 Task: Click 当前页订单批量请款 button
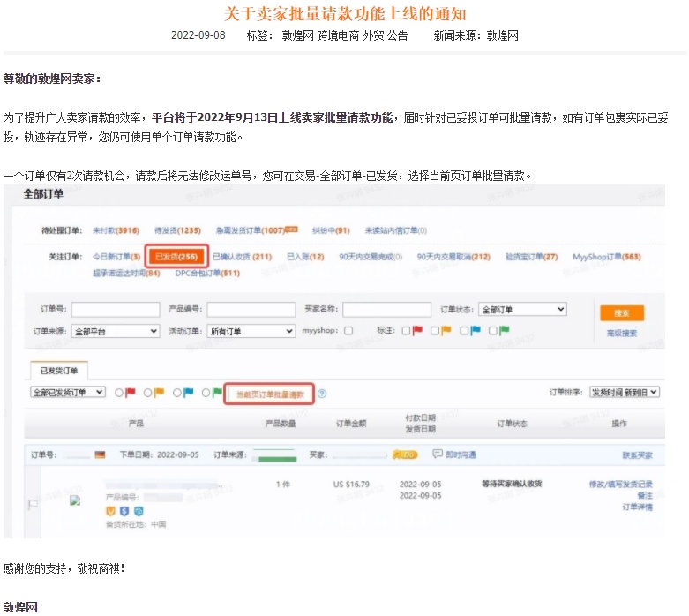tap(269, 394)
